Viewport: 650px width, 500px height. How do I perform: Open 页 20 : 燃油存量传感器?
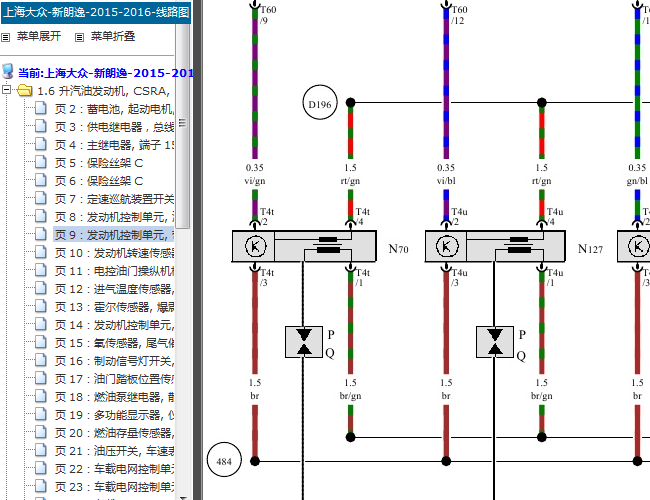(x=114, y=433)
